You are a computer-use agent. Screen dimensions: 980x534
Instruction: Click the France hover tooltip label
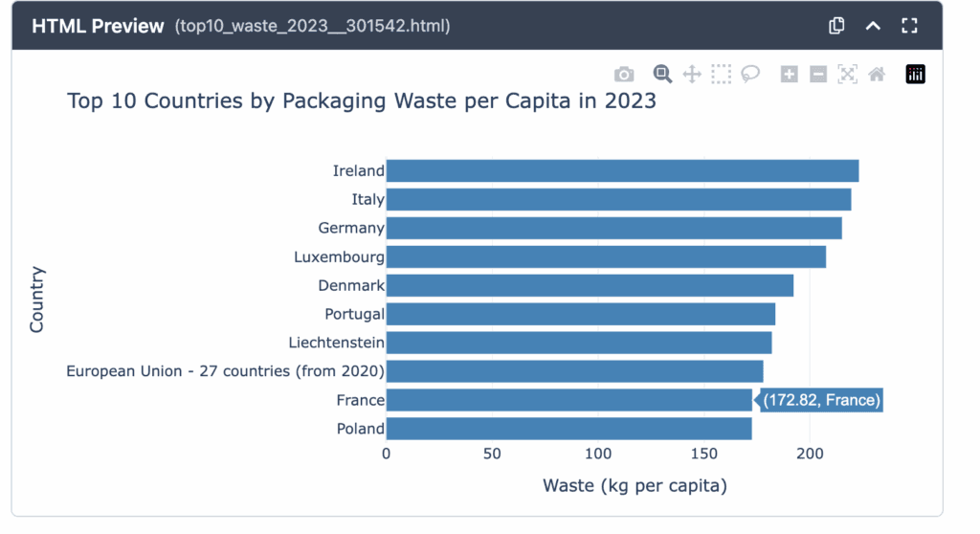tap(821, 400)
